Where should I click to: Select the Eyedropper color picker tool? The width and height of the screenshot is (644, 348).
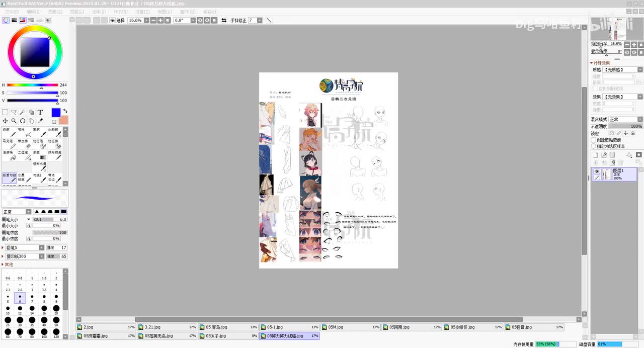click(40, 121)
